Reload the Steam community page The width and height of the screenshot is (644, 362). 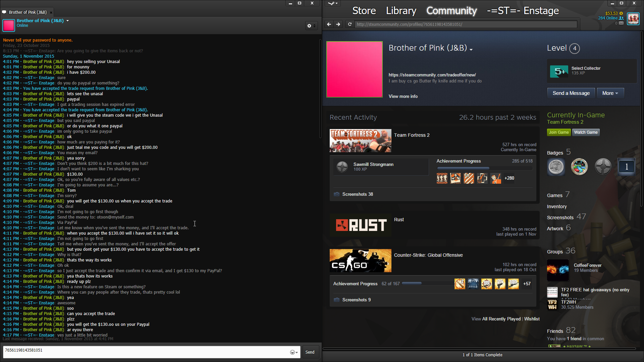coord(350,24)
